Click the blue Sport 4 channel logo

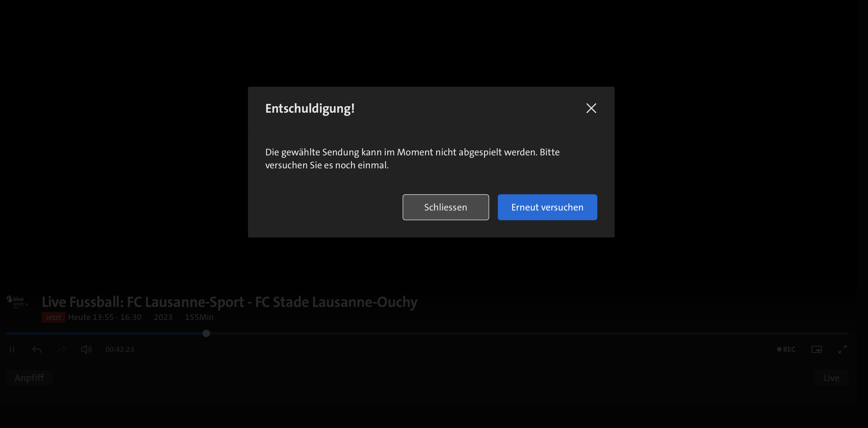[x=17, y=302]
